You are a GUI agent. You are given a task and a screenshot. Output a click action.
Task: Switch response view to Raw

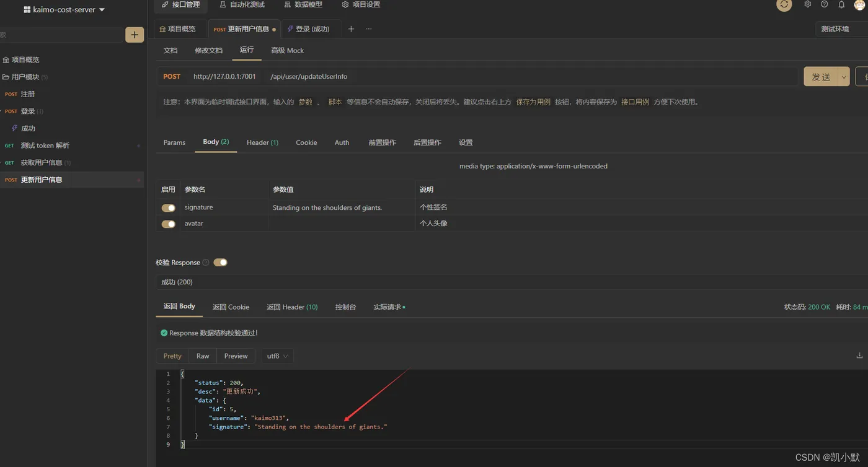pyautogui.click(x=203, y=356)
